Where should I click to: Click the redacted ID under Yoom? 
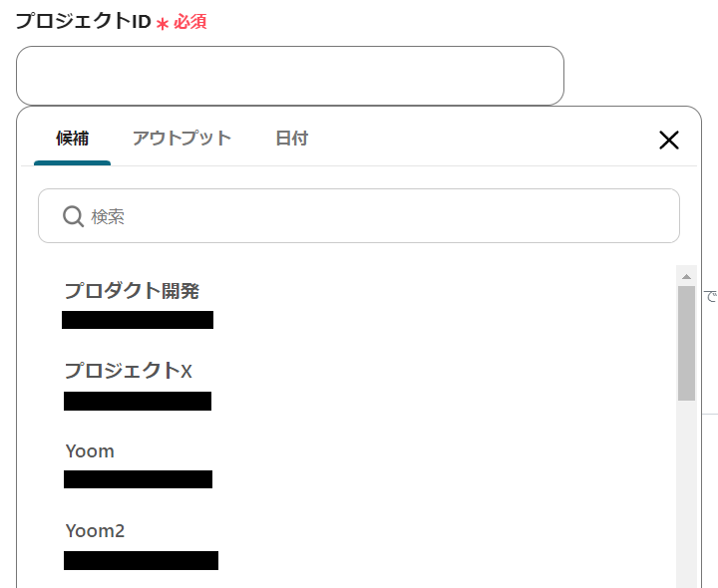(x=138, y=479)
